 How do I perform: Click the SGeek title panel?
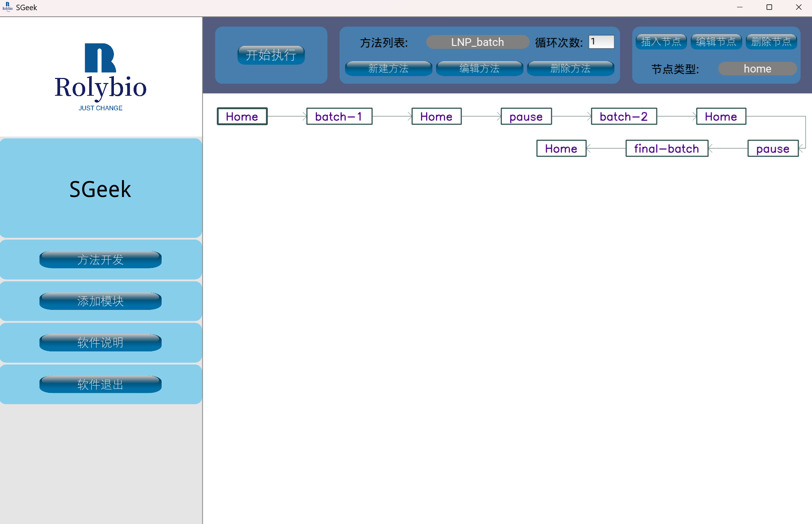pyautogui.click(x=100, y=188)
